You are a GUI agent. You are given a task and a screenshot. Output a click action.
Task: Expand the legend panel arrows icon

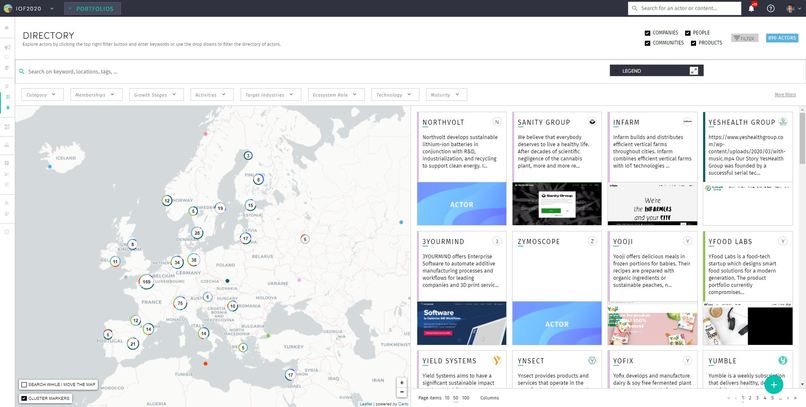pos(693,71)
